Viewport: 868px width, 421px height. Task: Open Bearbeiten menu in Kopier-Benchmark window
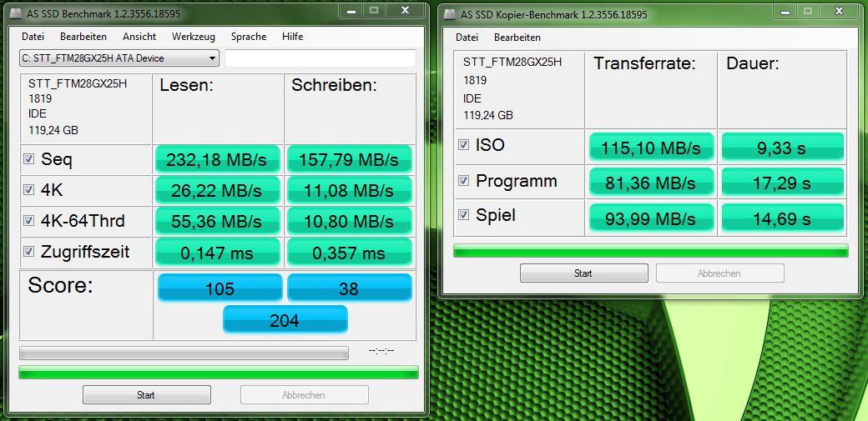pos(517,38)
